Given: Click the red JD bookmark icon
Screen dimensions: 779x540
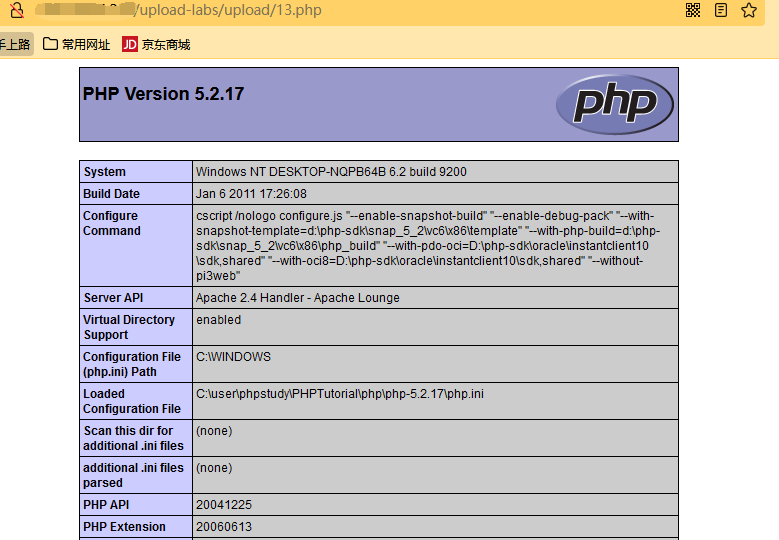Looking at the screenshot, I should coord(129,44).
